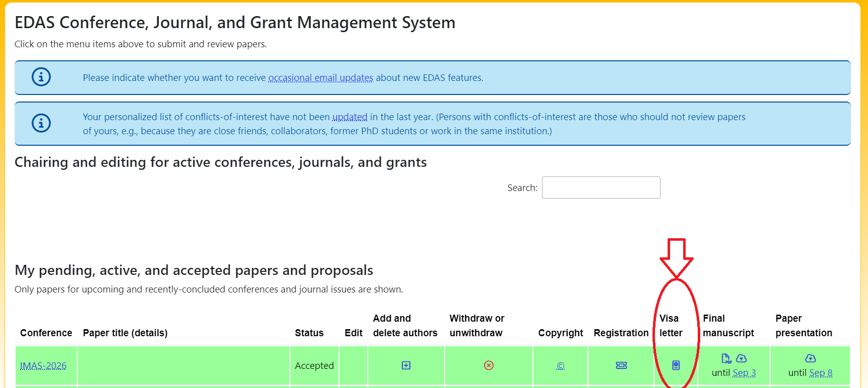This screenshot has width=868, height=388.
Task: Click the Final manuscript column header
Action: 728,326
